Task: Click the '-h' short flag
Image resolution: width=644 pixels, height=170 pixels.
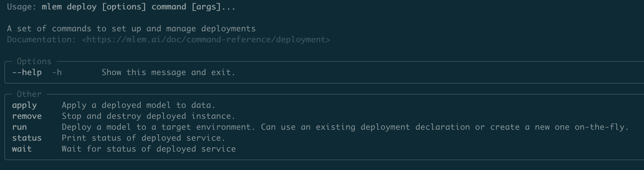Action: pos(57,72)
